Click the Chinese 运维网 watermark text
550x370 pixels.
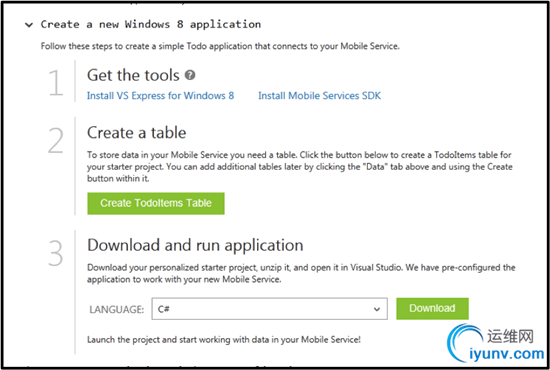pos(510,336)
